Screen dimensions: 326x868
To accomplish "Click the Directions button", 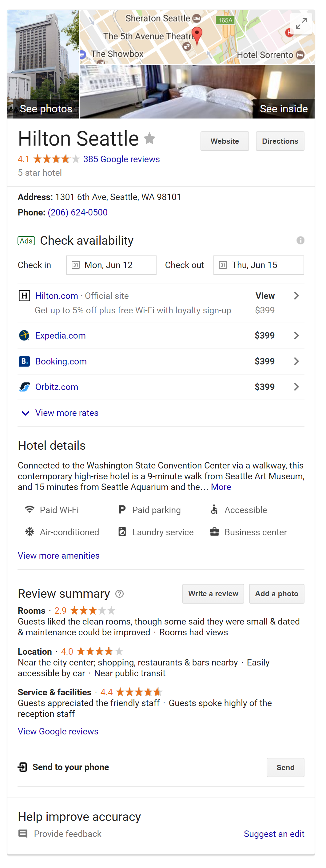I will point(280,141).
